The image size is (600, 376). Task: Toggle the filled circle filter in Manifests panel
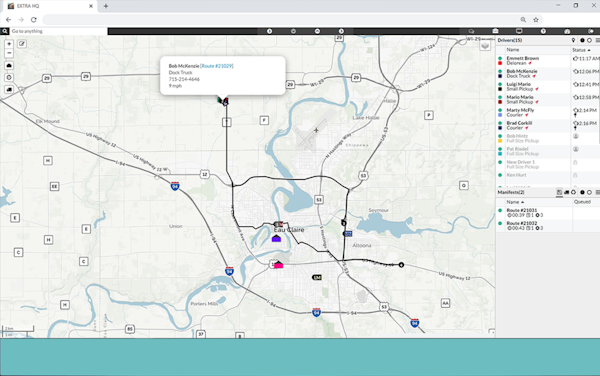coord(582,192)
